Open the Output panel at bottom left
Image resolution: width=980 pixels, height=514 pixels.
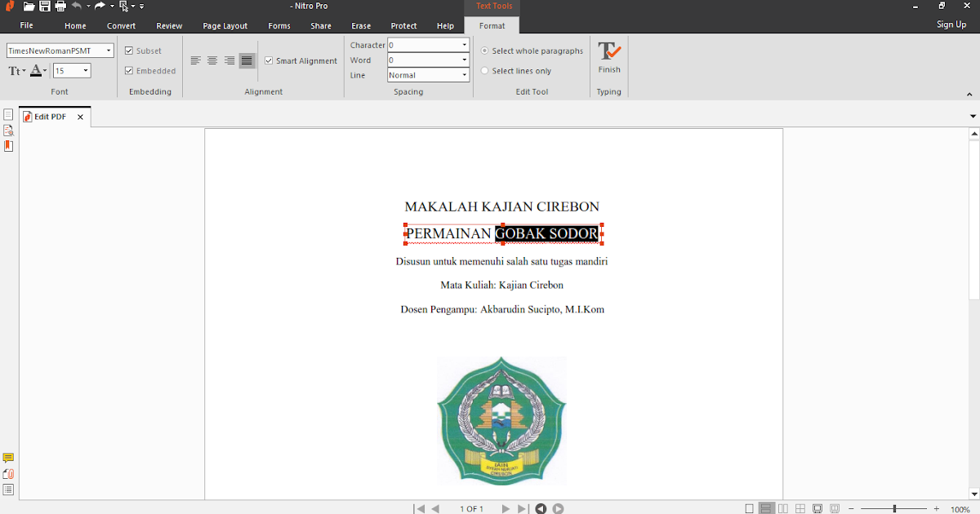pos(8,490)
